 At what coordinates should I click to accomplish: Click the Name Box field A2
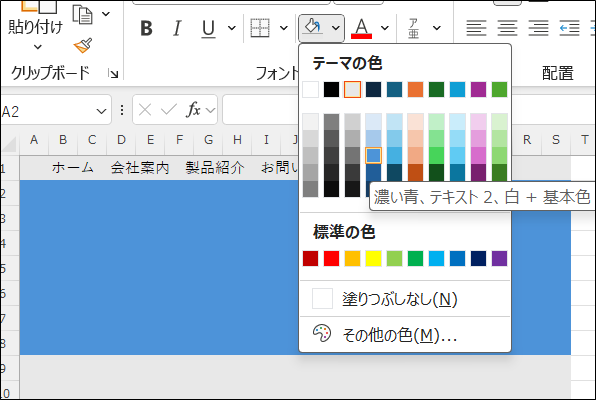click(x=47, y=111)
